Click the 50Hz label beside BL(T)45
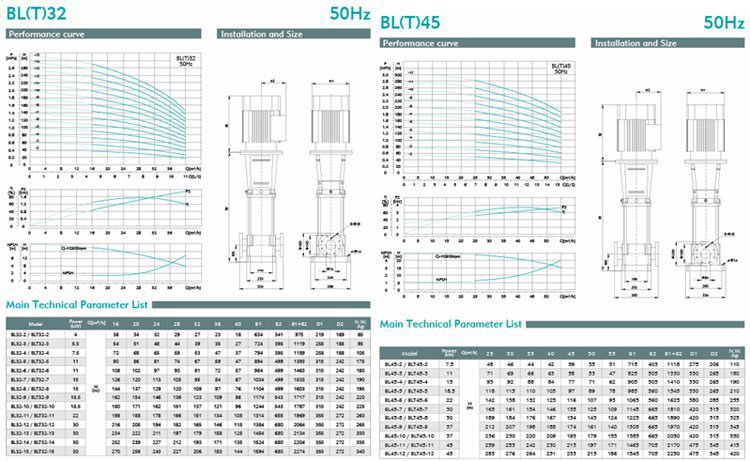 [x=723, y=22]
